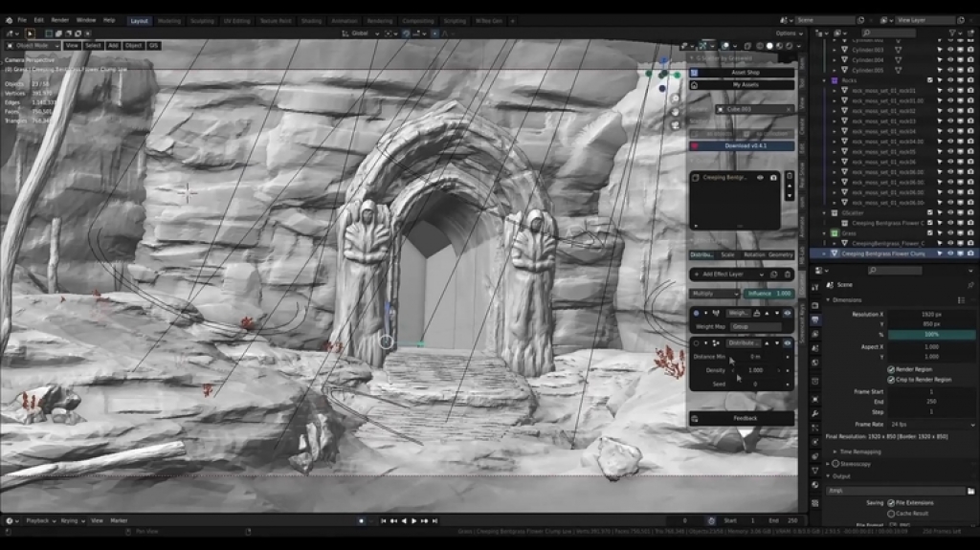Open the Window menu
Screen dimensions: 980x550
pyautogui.click(x=86, y=20)
